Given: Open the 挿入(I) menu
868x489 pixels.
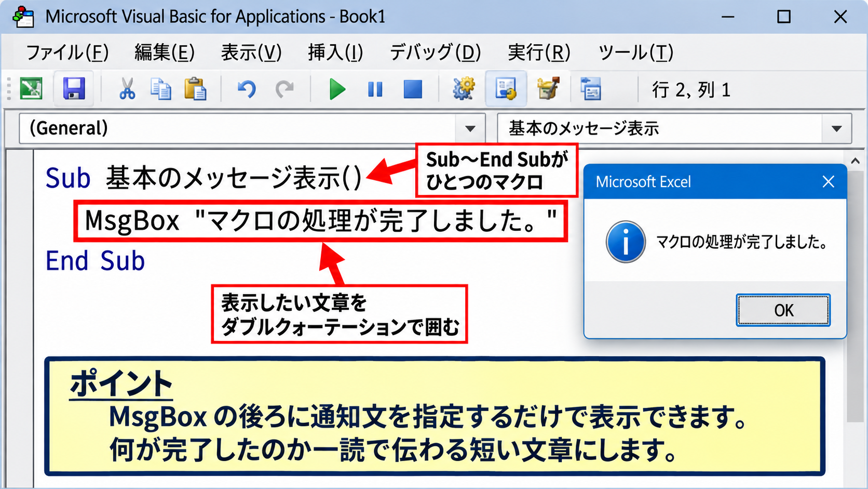Looking at the screenshot, I should 335,52.
